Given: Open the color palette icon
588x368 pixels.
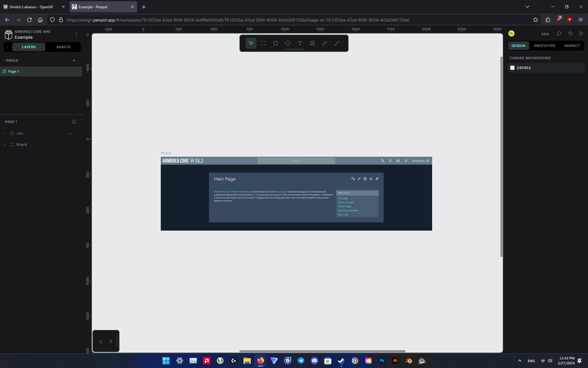Looking at the screenshot, I should (100, 342).
